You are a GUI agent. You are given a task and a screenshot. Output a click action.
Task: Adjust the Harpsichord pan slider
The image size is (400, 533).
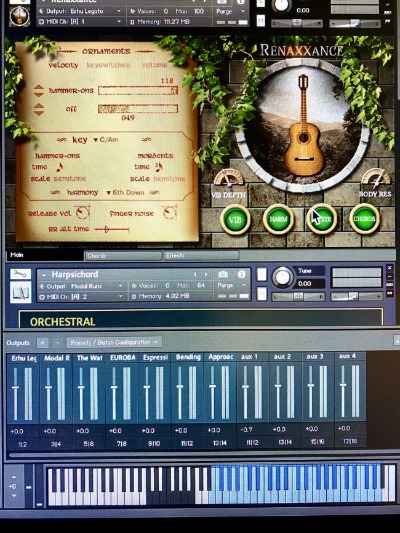point(298,297)
